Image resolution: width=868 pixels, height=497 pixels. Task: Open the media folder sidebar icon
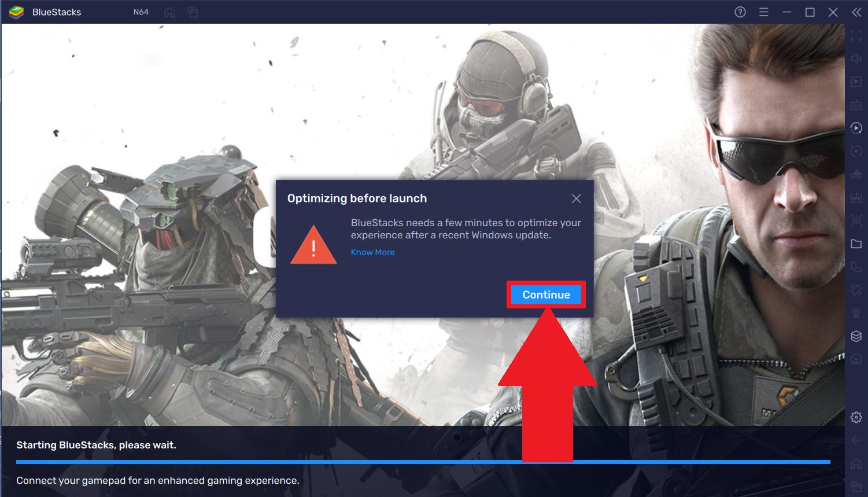(856, 244)
